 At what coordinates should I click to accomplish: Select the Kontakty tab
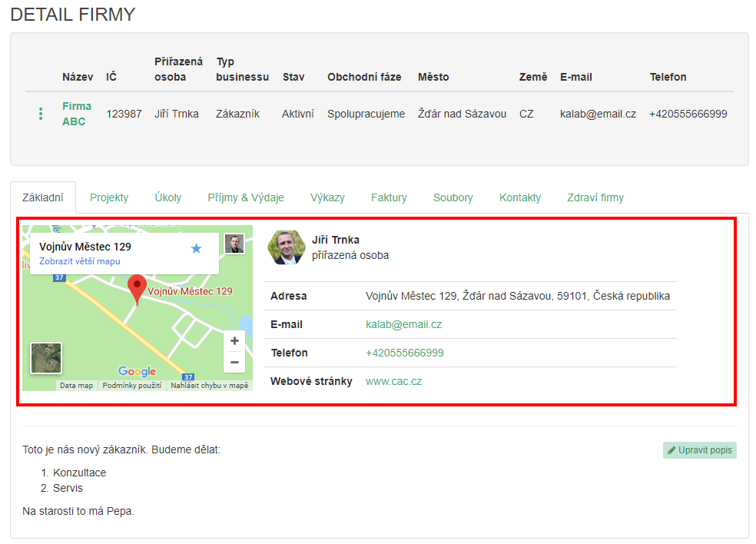click(x=520, y=197)
